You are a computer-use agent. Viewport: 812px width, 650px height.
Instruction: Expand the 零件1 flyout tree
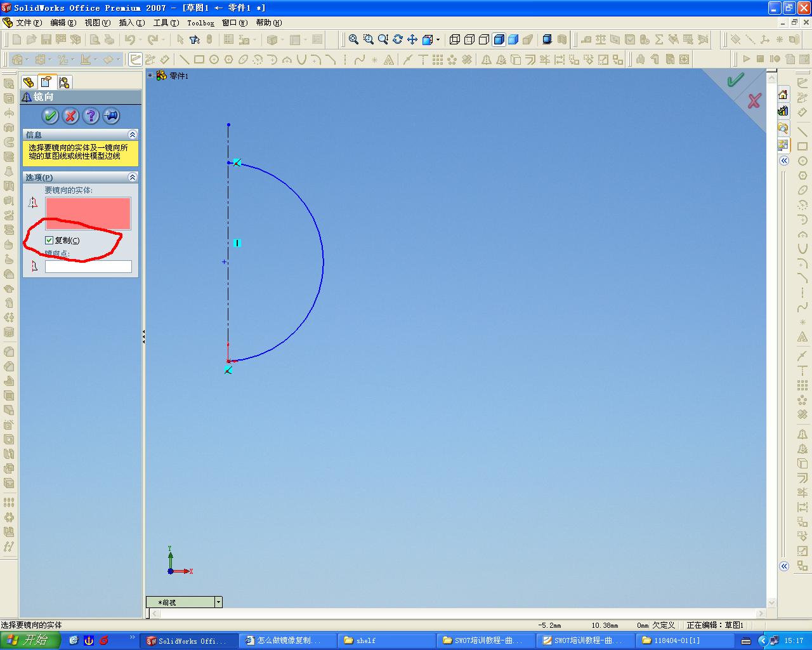pos(150,76)
